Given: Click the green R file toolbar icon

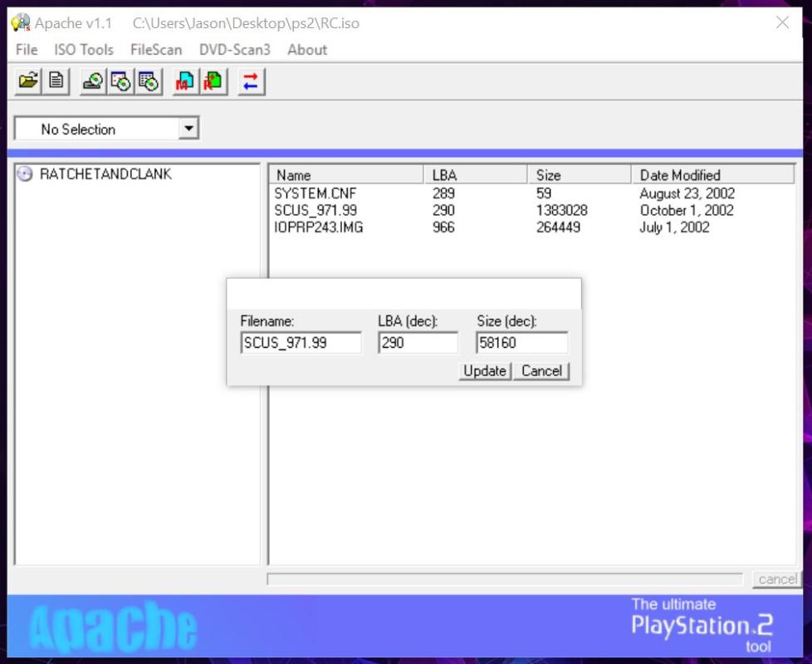Looking at the screenshot, I should coord(213,81).
